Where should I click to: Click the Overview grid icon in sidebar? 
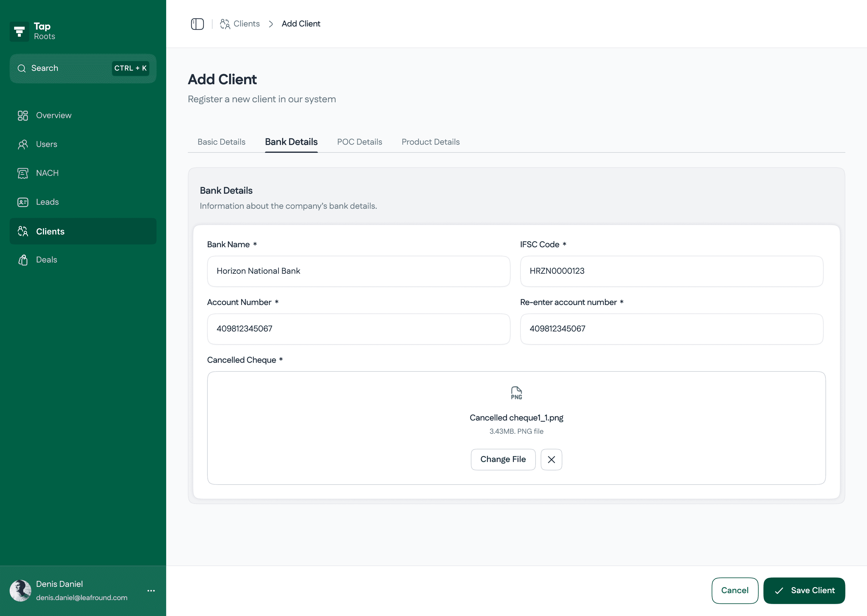(x=23, y=115)
